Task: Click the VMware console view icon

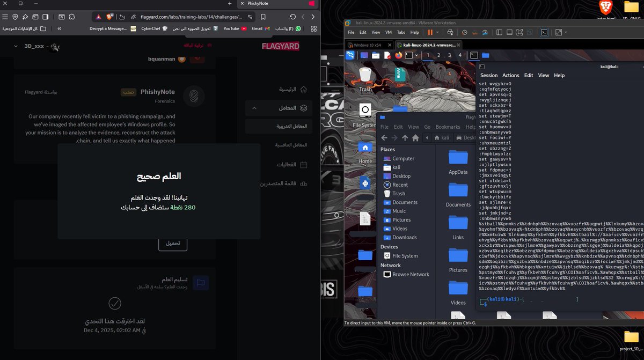Action: pyautogui.click(x=544, y=33)
